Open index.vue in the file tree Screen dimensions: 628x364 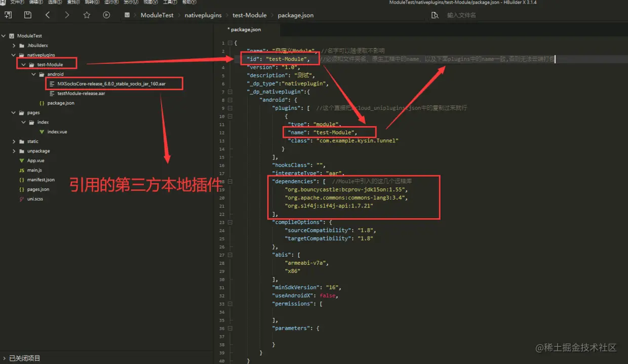tap(57, 132)
